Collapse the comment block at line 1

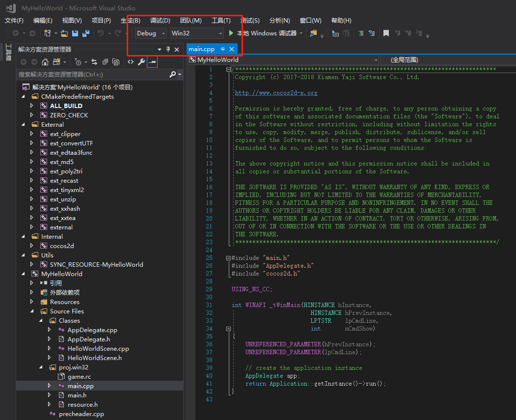coord(228,69)
